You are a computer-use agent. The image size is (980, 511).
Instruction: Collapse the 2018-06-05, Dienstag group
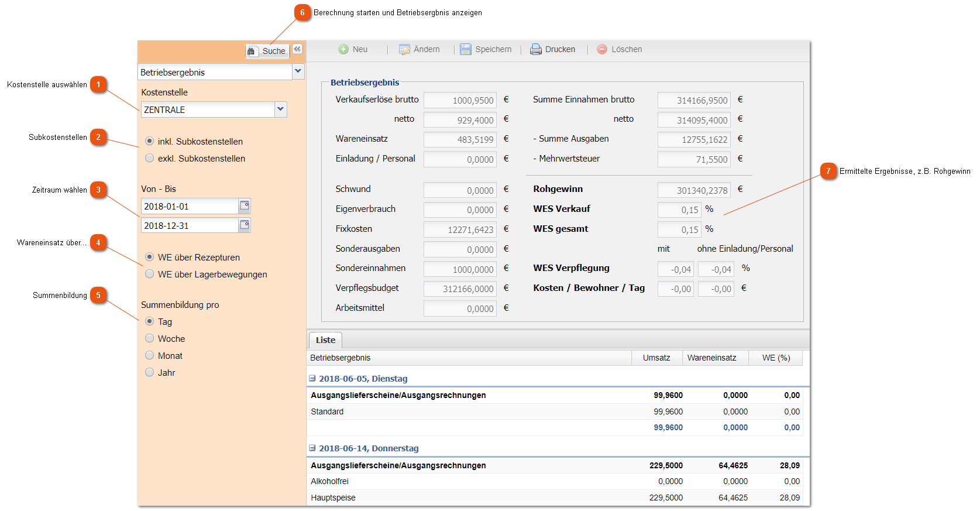tap(312, 379)
